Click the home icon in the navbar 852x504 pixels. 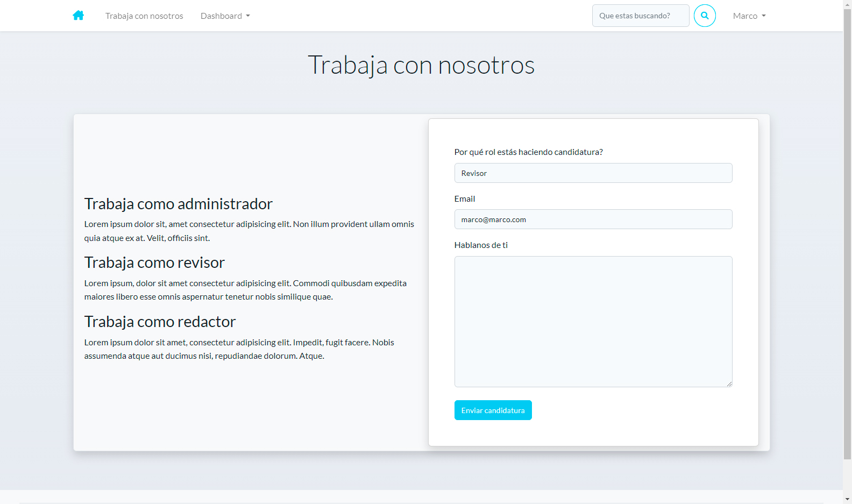click(79, 16)
